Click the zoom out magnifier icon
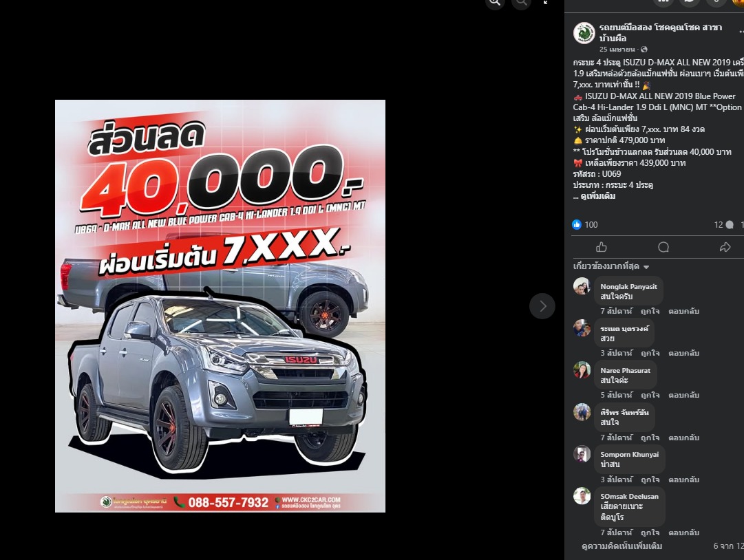This screenshot has width=744, height=560. click(521, 2)
